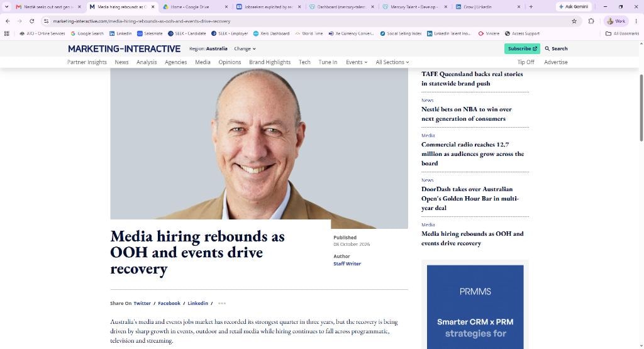Screen dimensions: 644x349
Task: Expand the Events dropdown menu
Action: (x=357, y=62)
